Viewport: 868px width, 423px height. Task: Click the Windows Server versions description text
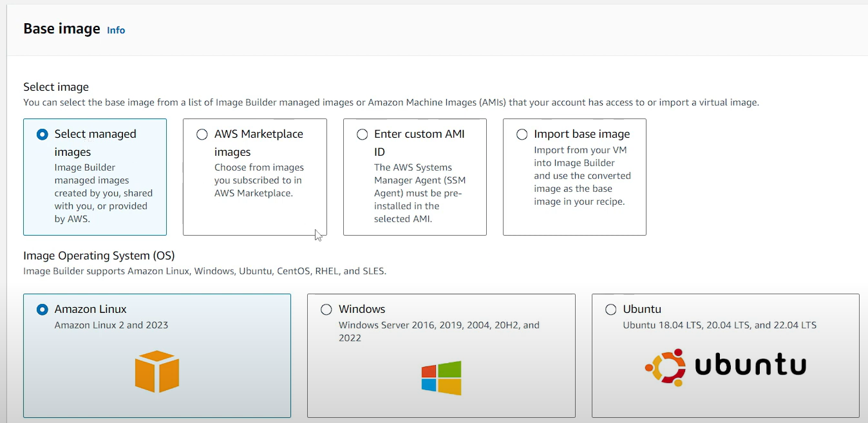439,331
